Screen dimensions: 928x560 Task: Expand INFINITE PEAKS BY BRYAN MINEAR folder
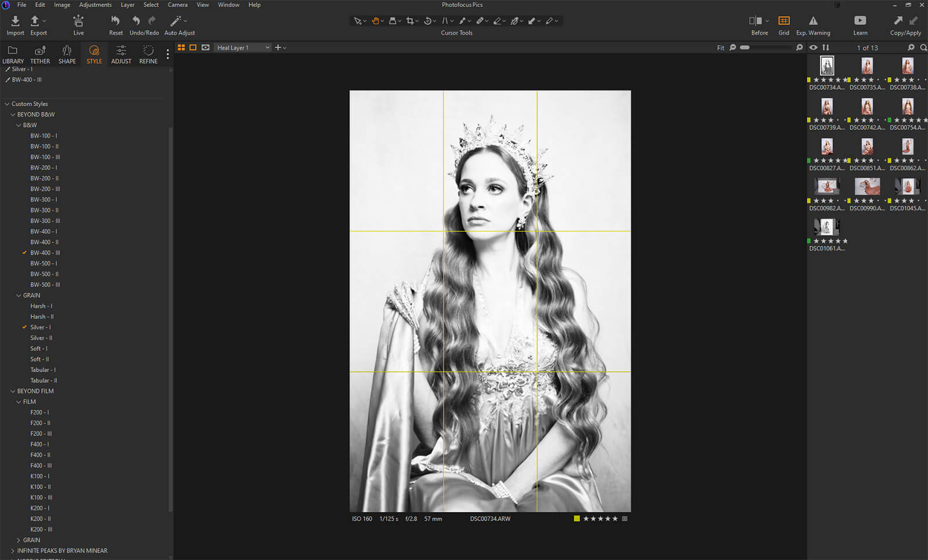pos(13,551)
